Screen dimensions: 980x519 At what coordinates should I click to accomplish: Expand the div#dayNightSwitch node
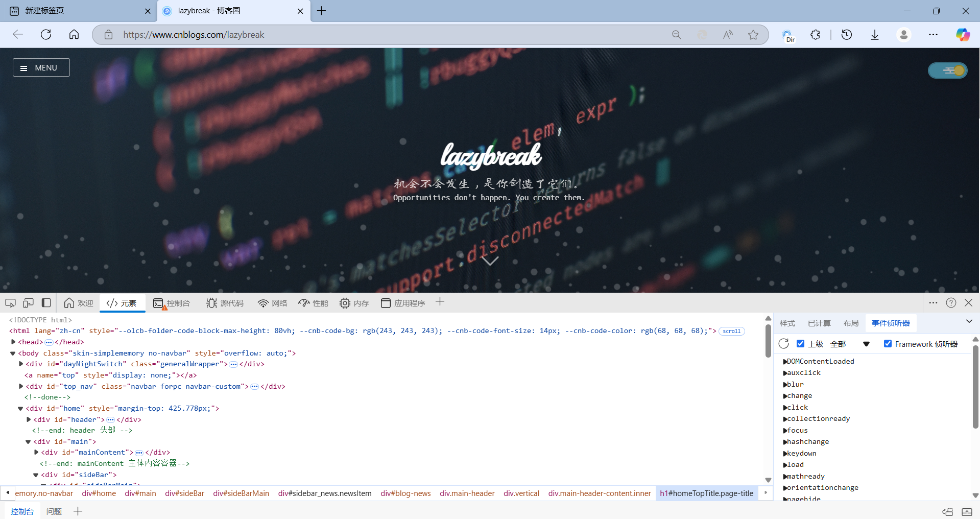(x=21, y=364)
